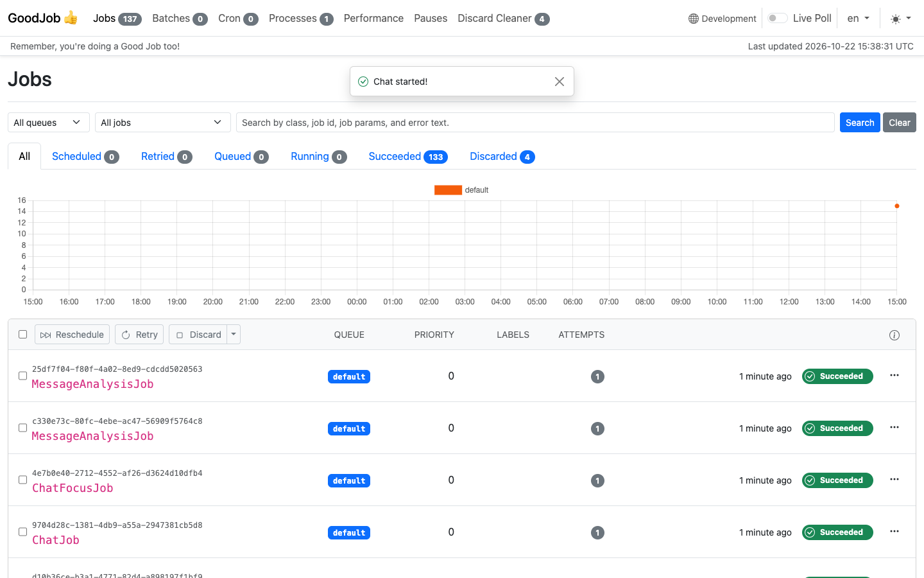Switch to the Succeeded tab
924x578 pixels.
click(x=408, y=157)
